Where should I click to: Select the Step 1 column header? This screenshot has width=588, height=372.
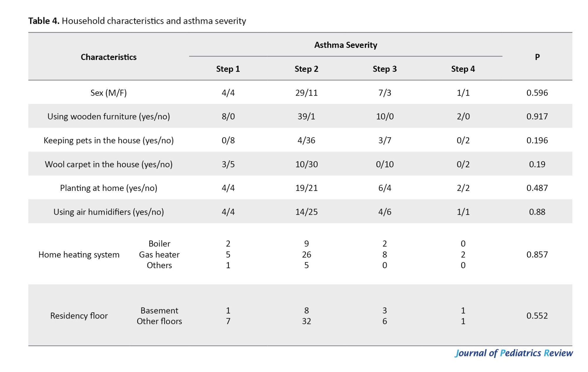point(228,69)
